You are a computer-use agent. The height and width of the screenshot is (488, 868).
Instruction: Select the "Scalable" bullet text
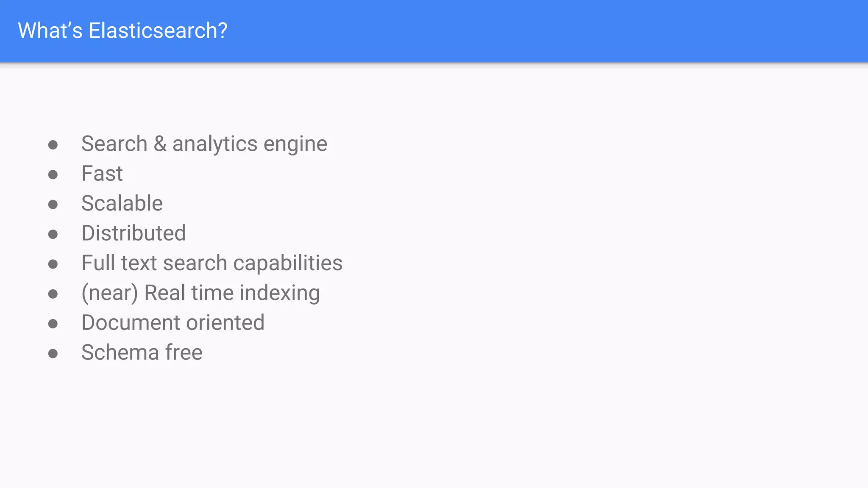(122, 203)
